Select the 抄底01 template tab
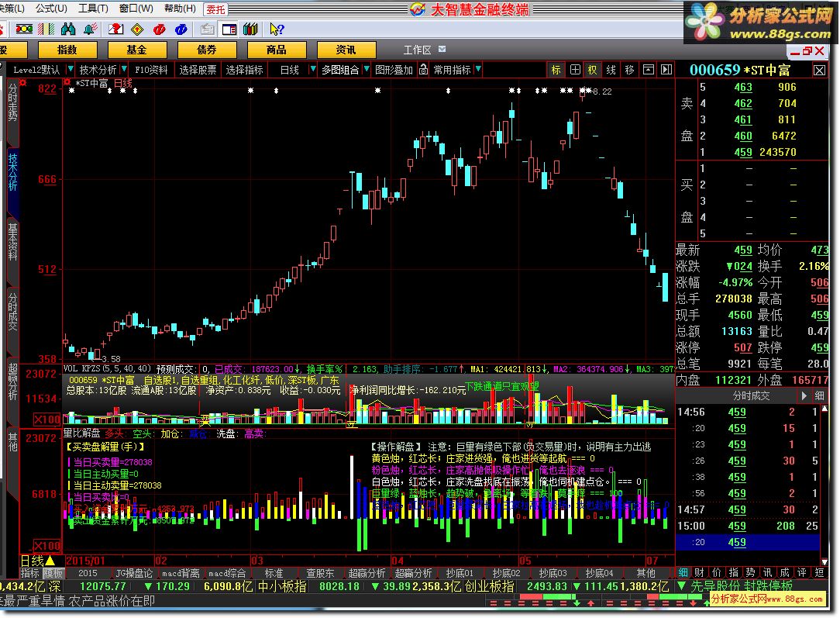The width and height of the screenshot is (840, 618). [460, 573]
